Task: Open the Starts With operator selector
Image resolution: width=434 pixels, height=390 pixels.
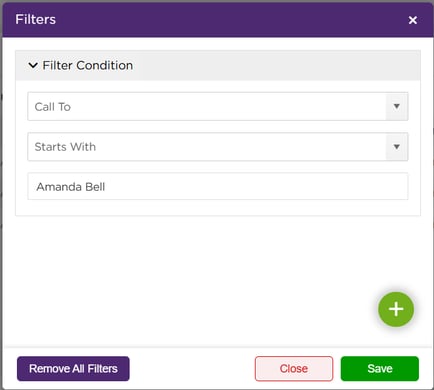Action: [218, 147]
